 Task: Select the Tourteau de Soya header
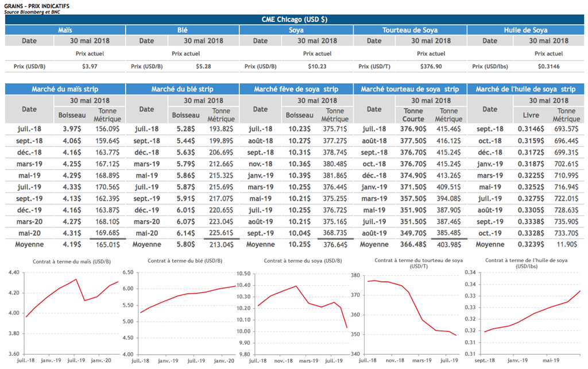pos(410,30)
